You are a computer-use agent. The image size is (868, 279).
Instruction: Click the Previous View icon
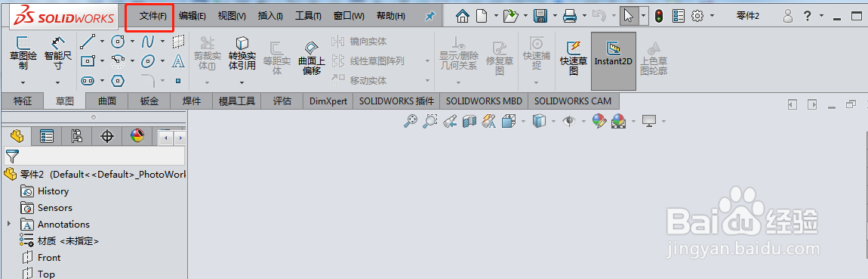point(450,121)
